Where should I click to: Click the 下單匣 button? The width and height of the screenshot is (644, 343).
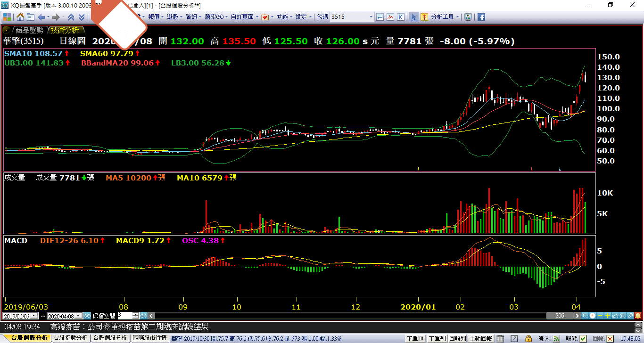coord(415,338)
